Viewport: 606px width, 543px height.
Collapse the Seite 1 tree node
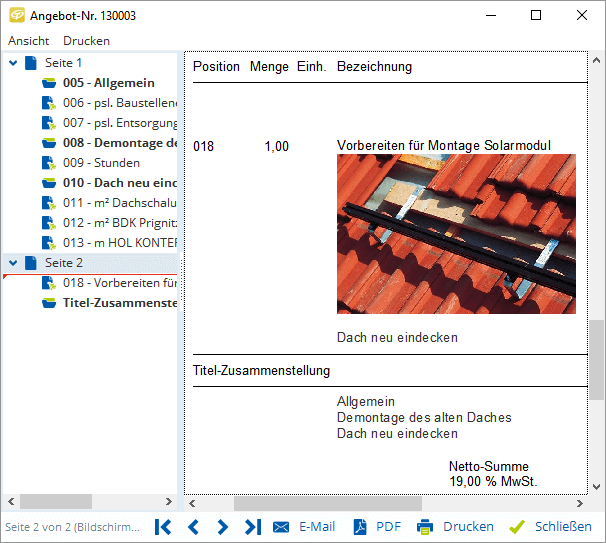12,63
